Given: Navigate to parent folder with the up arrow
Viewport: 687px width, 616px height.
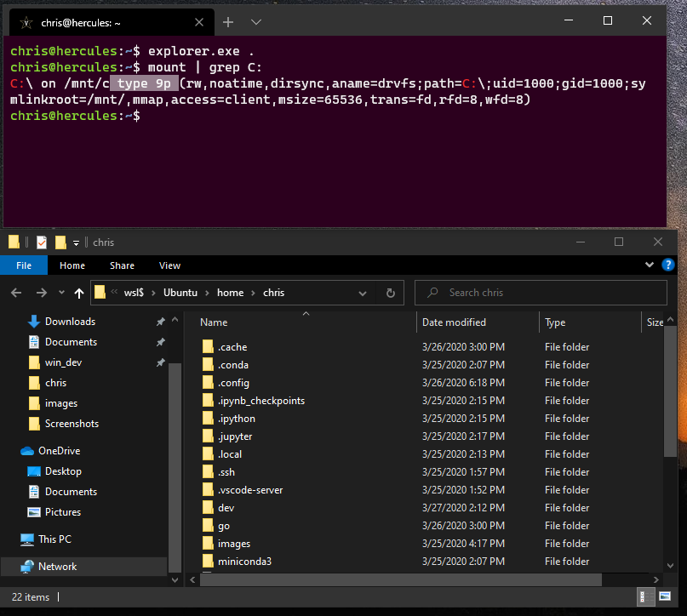Looking at the screenshot, I should point(78,293).
